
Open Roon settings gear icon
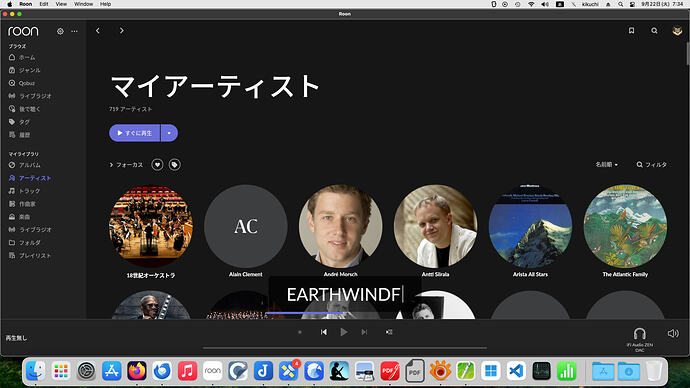click(60, 31)
